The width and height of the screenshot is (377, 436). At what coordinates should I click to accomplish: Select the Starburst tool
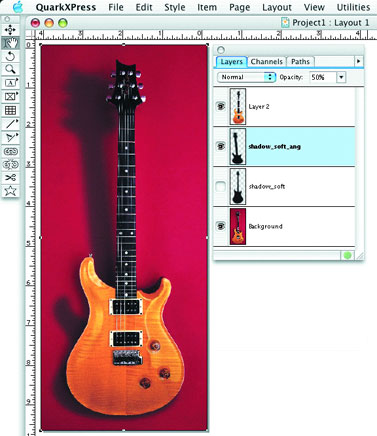(x=10, y=191)
